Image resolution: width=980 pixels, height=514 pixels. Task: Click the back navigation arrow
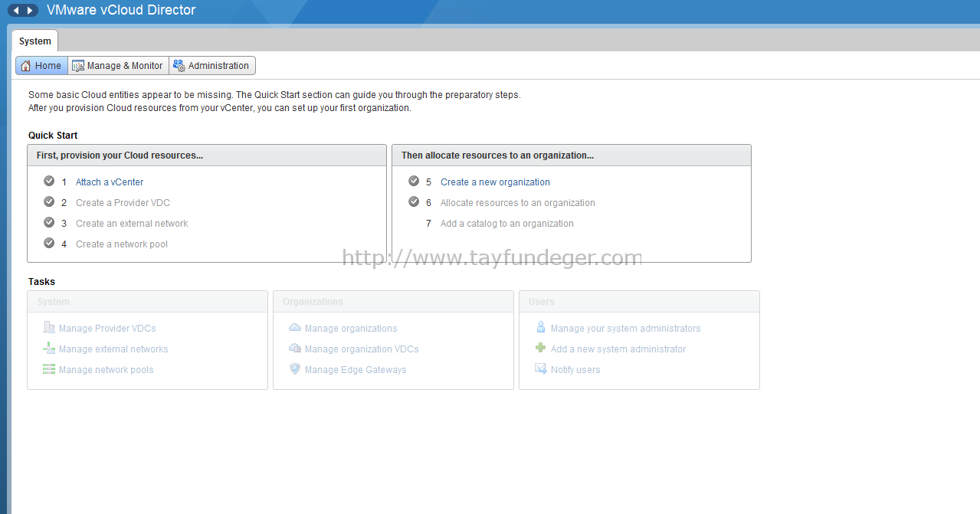[x=16, y=11]
